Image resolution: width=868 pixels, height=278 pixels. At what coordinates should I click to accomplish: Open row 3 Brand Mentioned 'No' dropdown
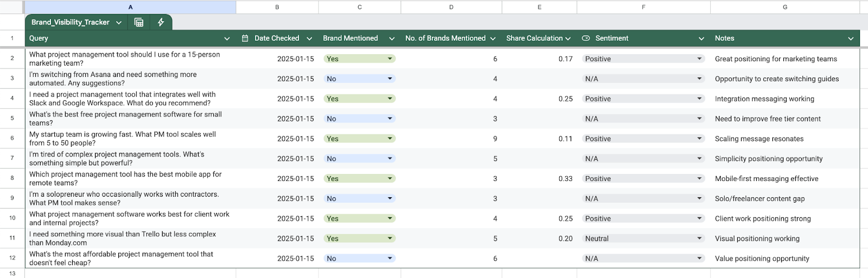(390, 79)
